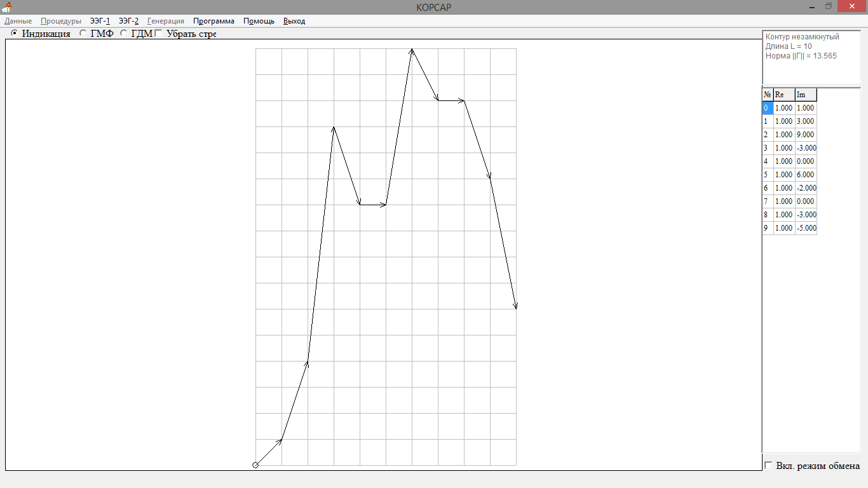Click Re cell in row 8
The image size is (868, 488).
tap(784, 215)
